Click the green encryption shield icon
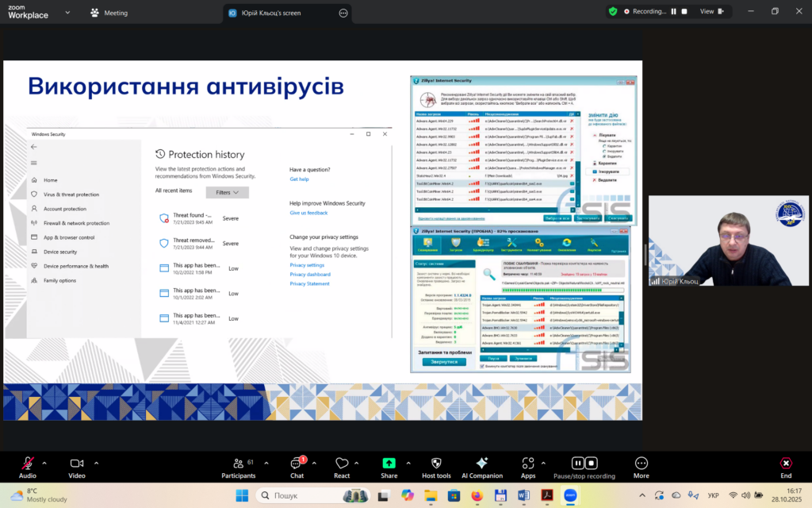 tap(613, 12)
